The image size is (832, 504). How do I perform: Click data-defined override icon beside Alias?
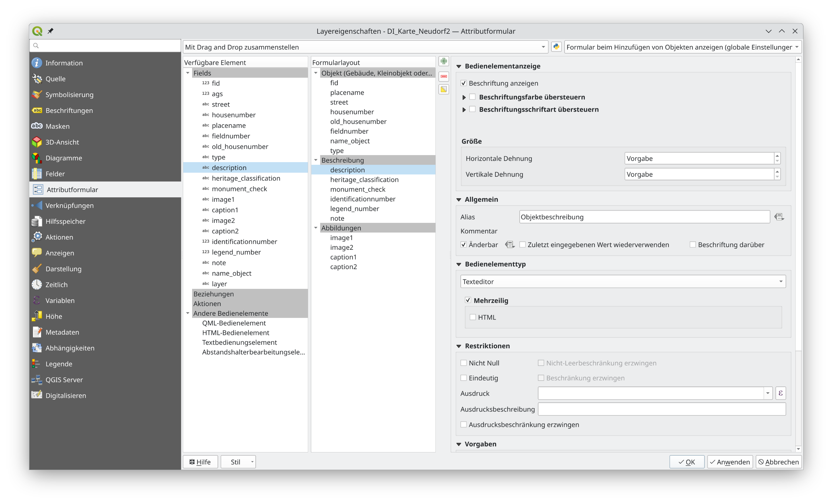coord(779,217)
